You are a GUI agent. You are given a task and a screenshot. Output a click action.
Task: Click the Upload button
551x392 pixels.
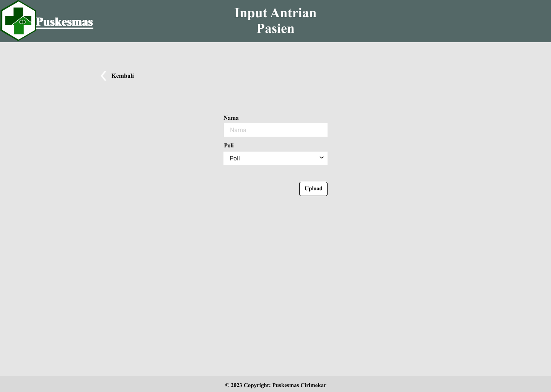[x=313, y=189]
